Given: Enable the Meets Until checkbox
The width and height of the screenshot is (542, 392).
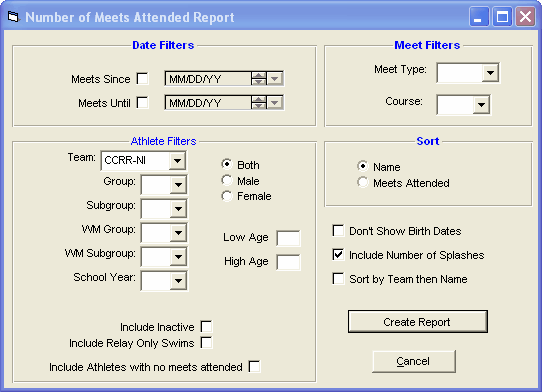Looking at the screenshot, I should (x=142, y=103).
